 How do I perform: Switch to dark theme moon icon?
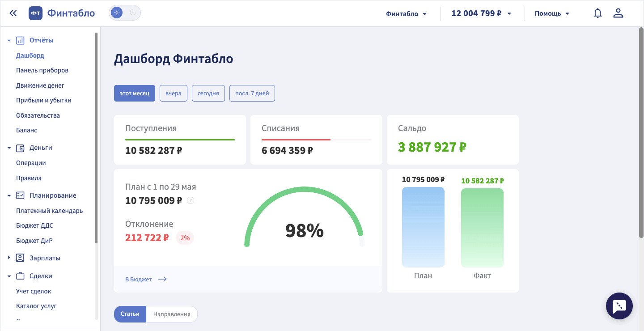pos(133,13)
